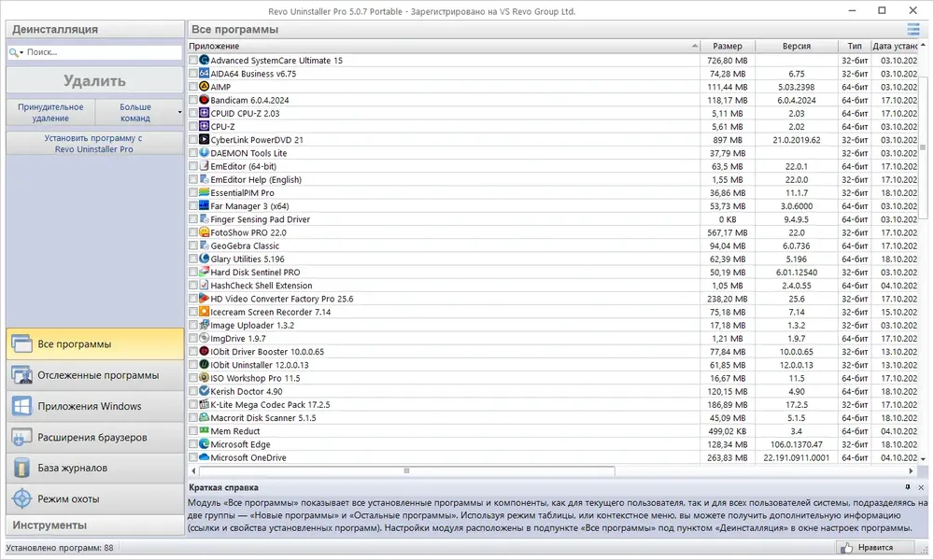The image size is (934, 560).
Task: Open База журналов section
Action: [x=95, y=468]
